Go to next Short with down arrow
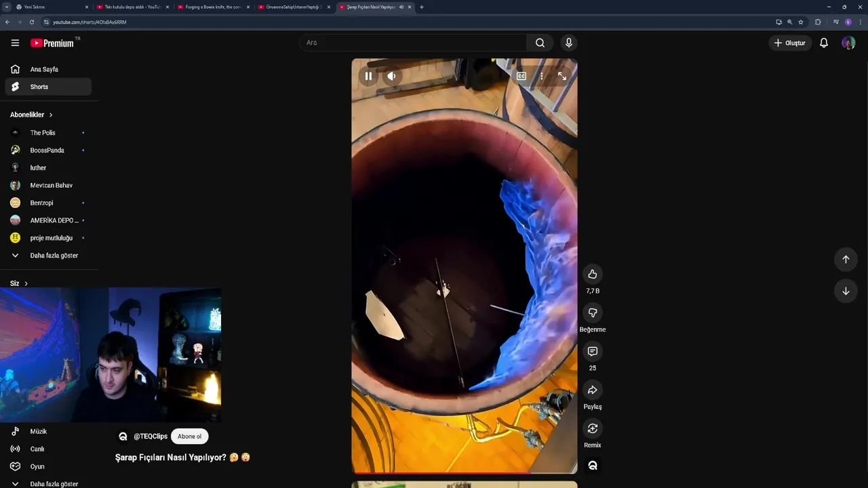 [x=846, y=291]
